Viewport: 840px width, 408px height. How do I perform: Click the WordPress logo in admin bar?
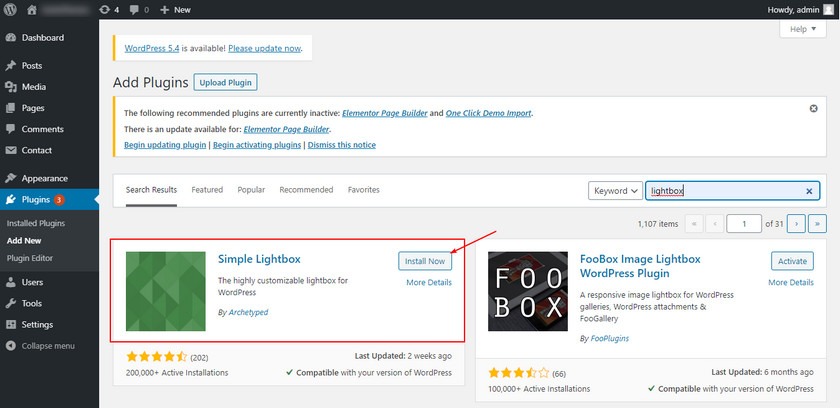(x=11, y=9)
